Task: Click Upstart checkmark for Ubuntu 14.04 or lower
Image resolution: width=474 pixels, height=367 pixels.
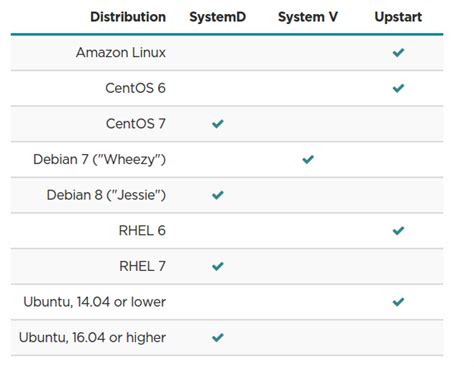Action: [398, 302]
